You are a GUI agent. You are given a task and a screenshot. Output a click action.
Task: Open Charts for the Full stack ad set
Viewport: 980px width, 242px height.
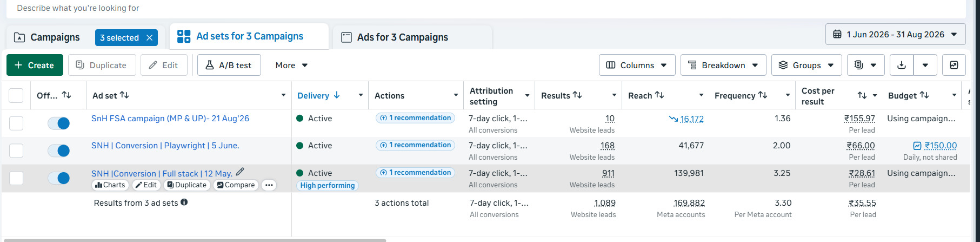(x=110, y=185)
